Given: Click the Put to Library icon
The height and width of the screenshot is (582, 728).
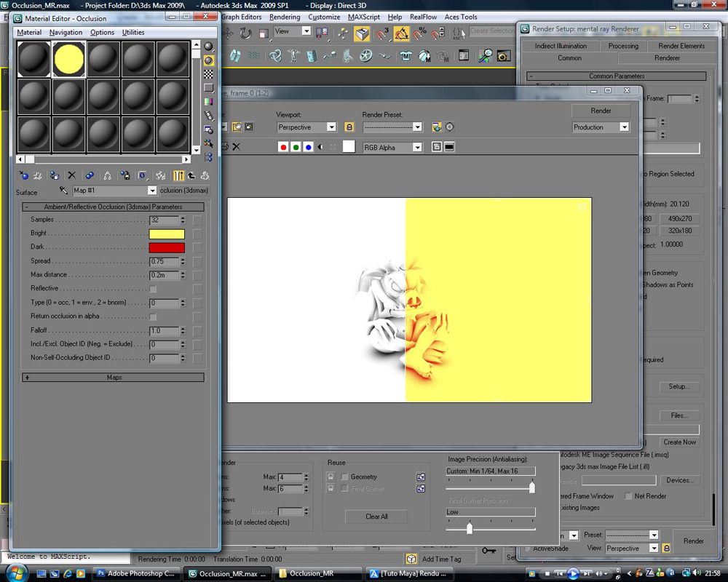Looking at the screenshot, I should pos(124,175).
